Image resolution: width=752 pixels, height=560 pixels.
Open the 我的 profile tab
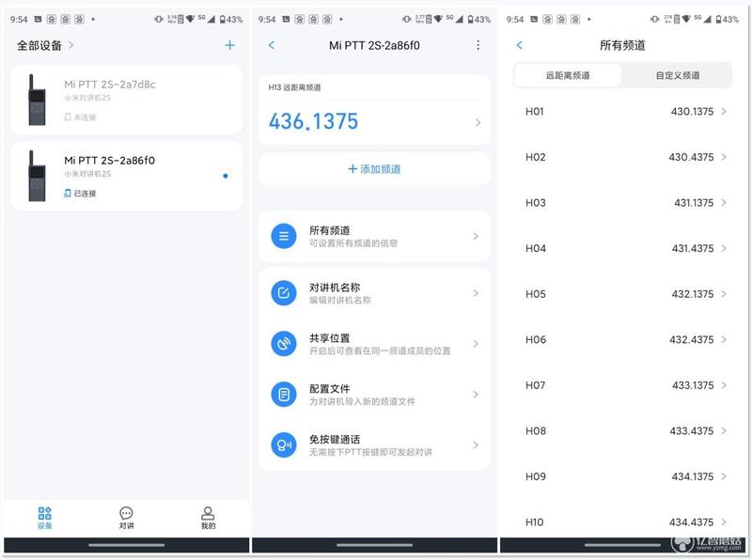(208, 518)
